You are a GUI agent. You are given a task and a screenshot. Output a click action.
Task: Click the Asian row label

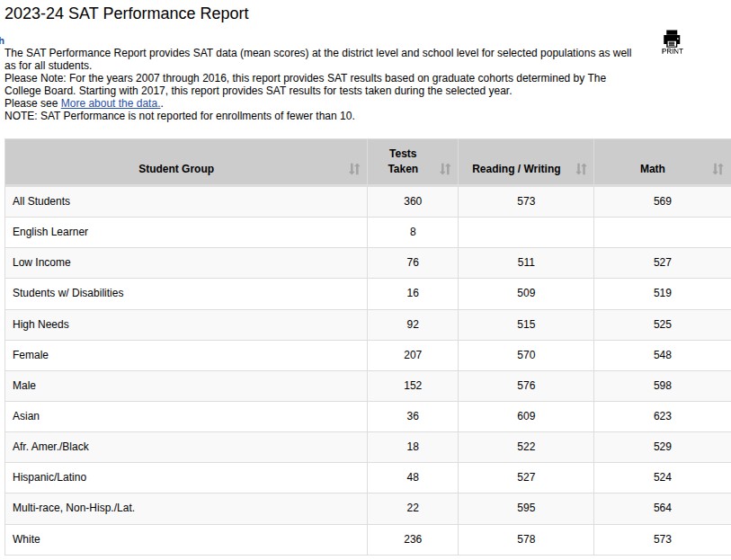coord(26,416)
